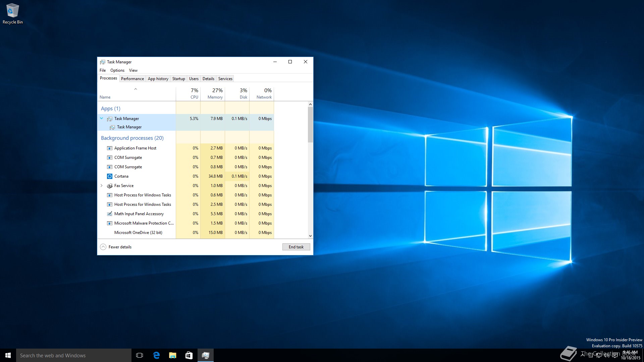Click the process list scroll down arrow

tap(310, 236)
